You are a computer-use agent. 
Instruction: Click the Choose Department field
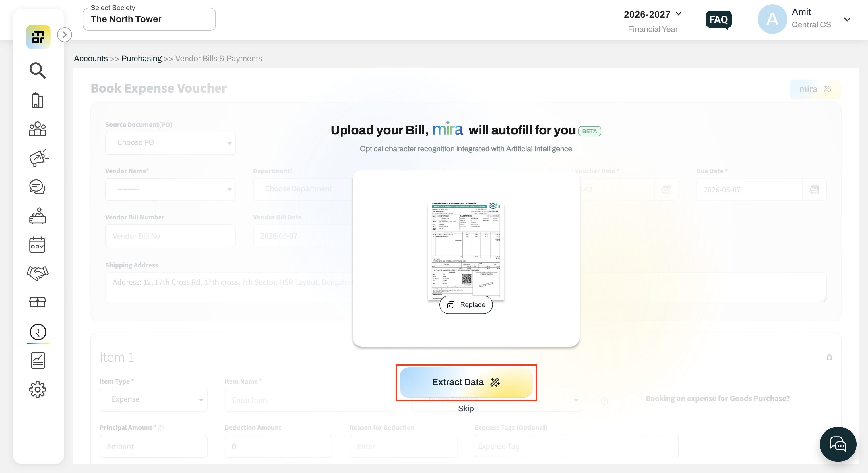pos(303,190)
